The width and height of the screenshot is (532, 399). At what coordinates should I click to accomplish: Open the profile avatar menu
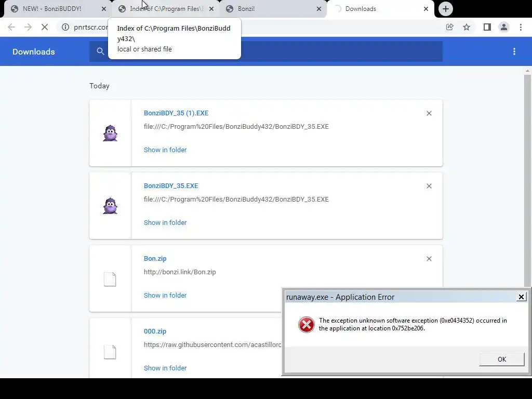coord(504,27)
